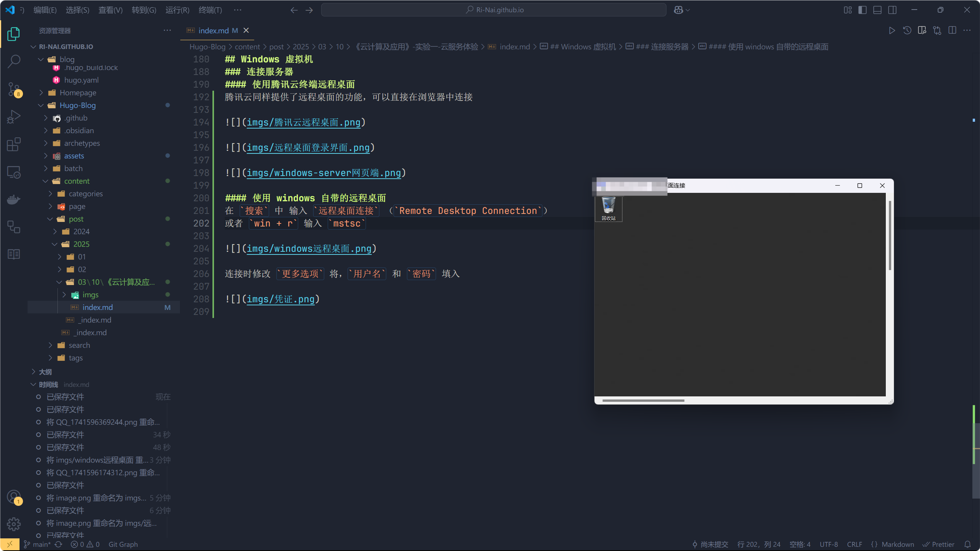The height and width of the screenshot is (551, 980).
Task: Click the imgs/凭证.png link in editor
Action: (x=280, y=299)
